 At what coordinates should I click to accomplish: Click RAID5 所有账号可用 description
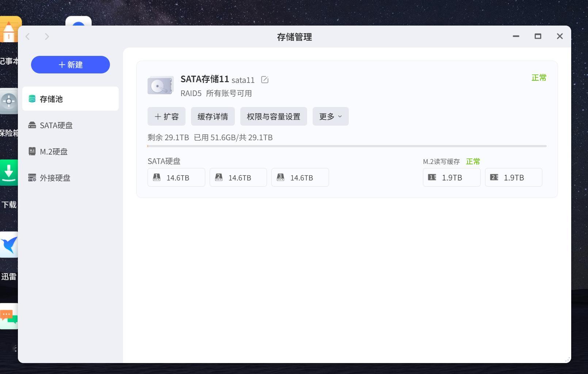tap(216, 93)
